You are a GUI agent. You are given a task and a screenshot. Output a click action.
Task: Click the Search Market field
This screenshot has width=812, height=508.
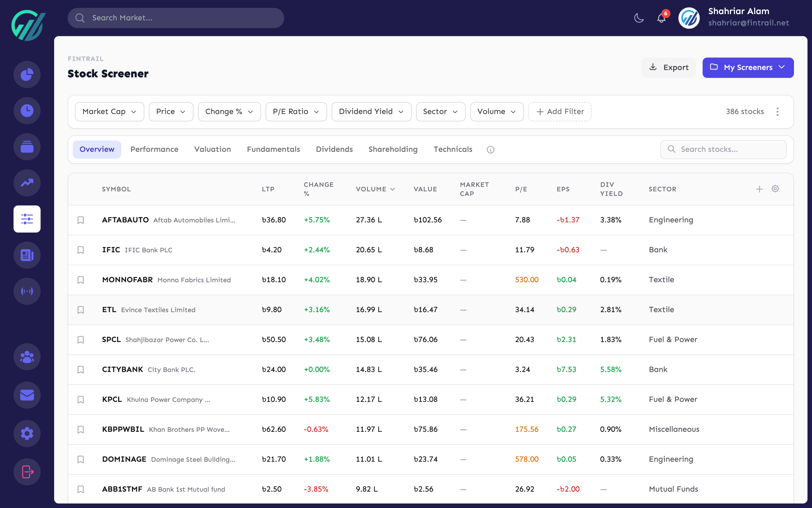(x=176, y=18)
